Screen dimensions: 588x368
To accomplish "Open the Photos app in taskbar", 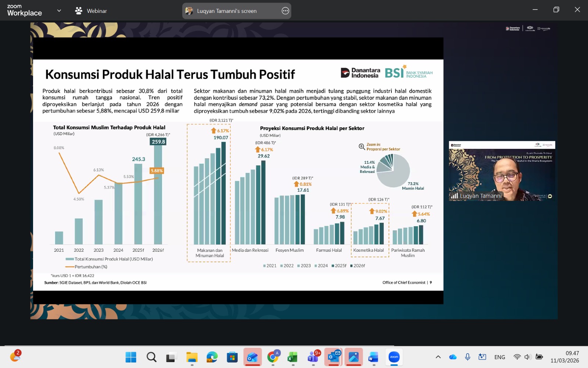I will (x=354, y=357).
